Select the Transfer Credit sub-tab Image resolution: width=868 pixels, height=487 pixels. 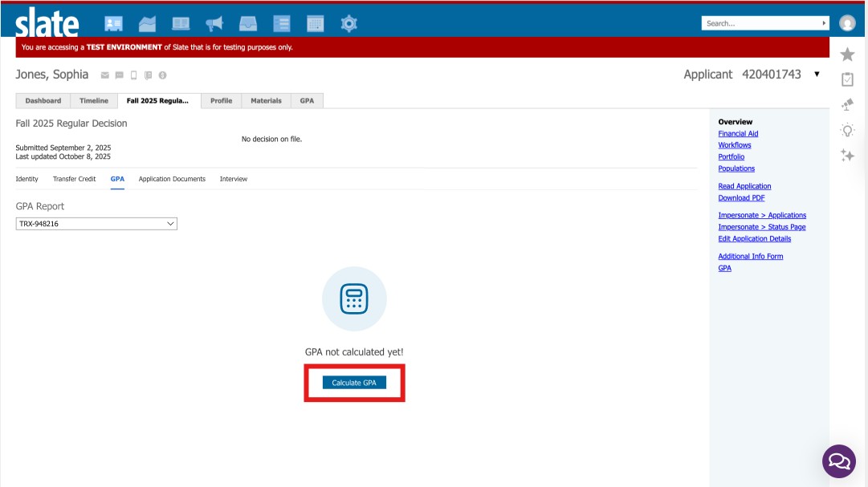point(75,179)
